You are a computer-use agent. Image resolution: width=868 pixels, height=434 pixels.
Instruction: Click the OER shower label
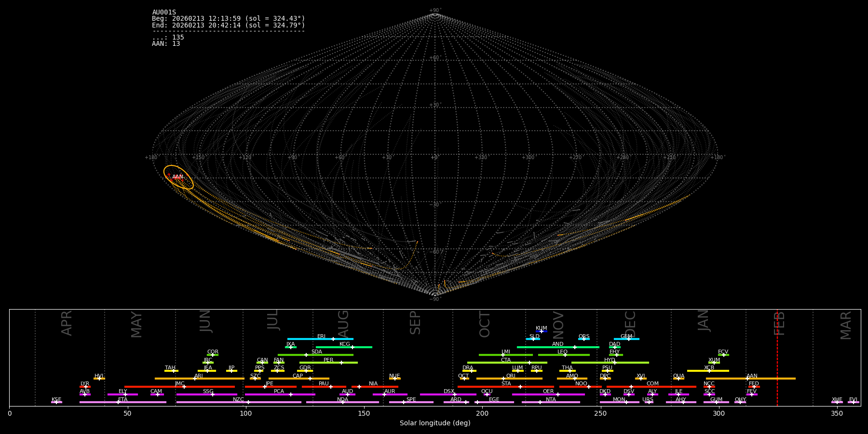(548, 392)
